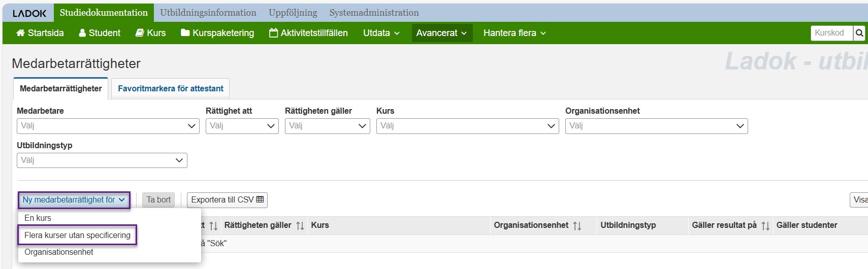
Task: Open Kurspaketering with the folder icon
Action: click(185, 33)
